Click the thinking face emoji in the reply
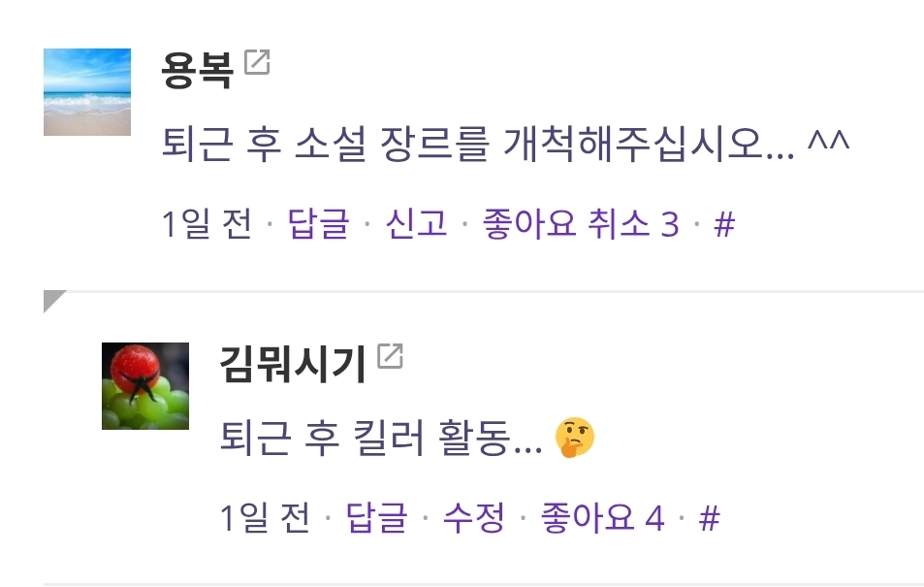This screenshot has width=924, height=587. pos(575,438)
